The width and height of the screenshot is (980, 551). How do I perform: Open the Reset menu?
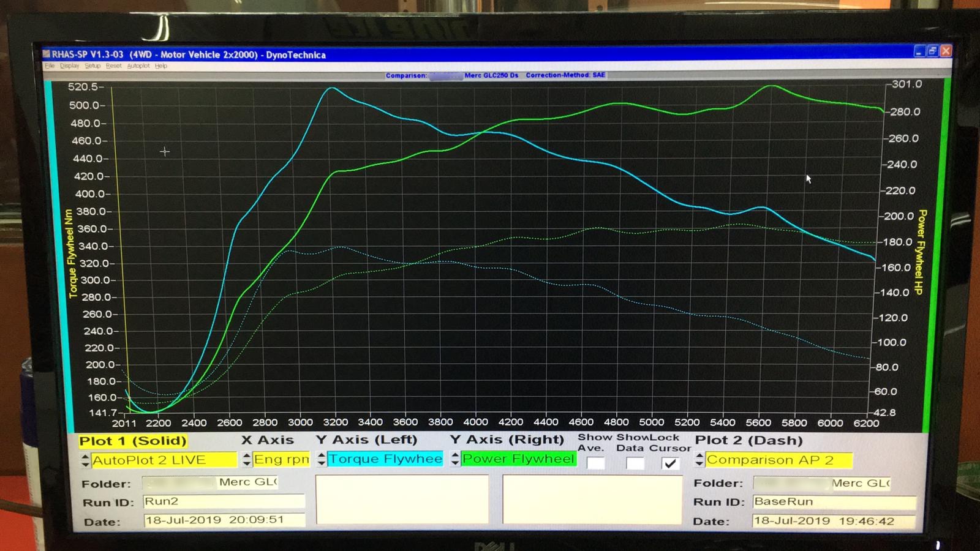114,66
